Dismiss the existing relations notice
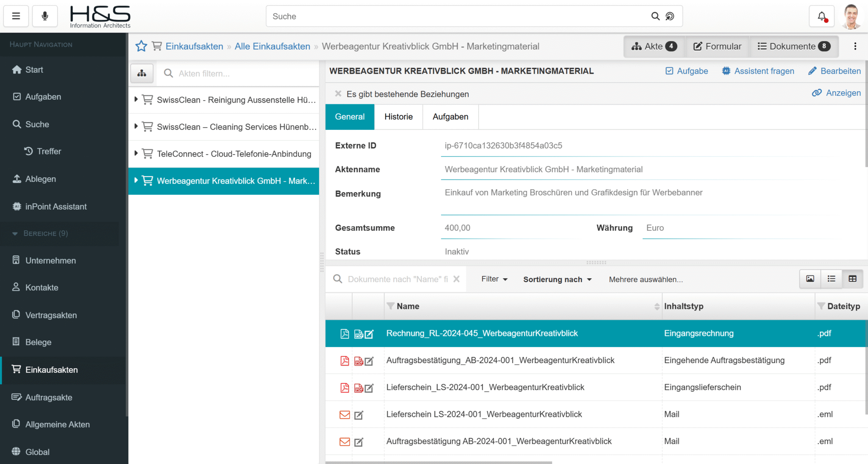This screenshot has width=868, height=464. tap(338, 94)
